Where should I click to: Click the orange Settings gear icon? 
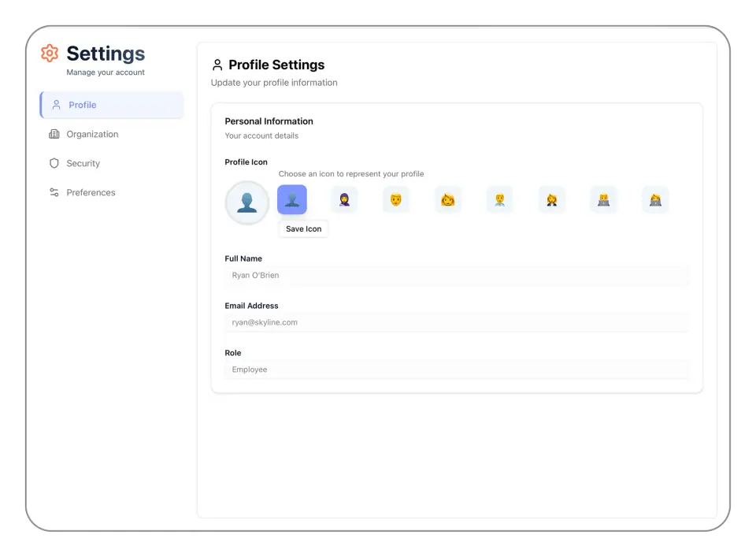[x=50, y=54]
